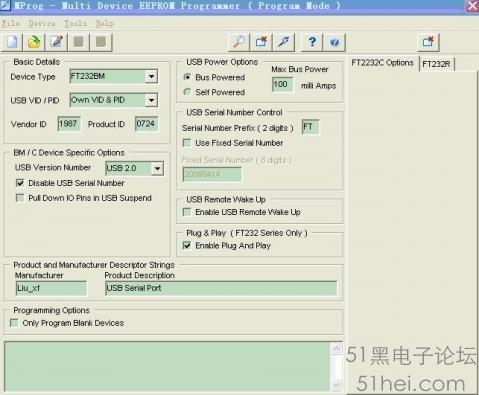Click the Edit pencil toolbar icon
Viewport: 479px width, 395px height.
point(56,42)
